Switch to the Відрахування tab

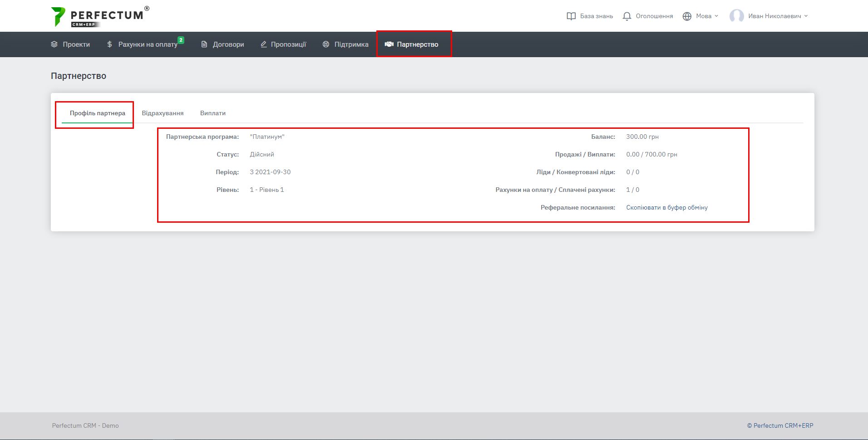163,113
